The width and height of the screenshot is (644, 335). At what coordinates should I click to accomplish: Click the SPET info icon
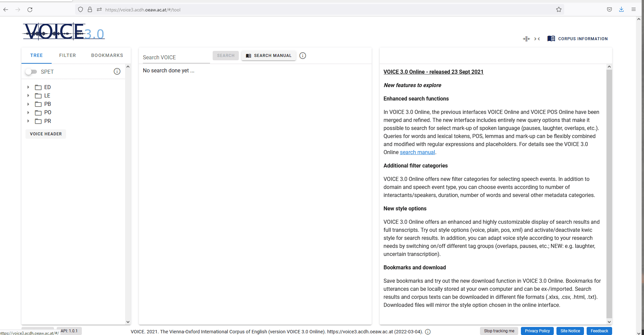click(x=117, y=71)
